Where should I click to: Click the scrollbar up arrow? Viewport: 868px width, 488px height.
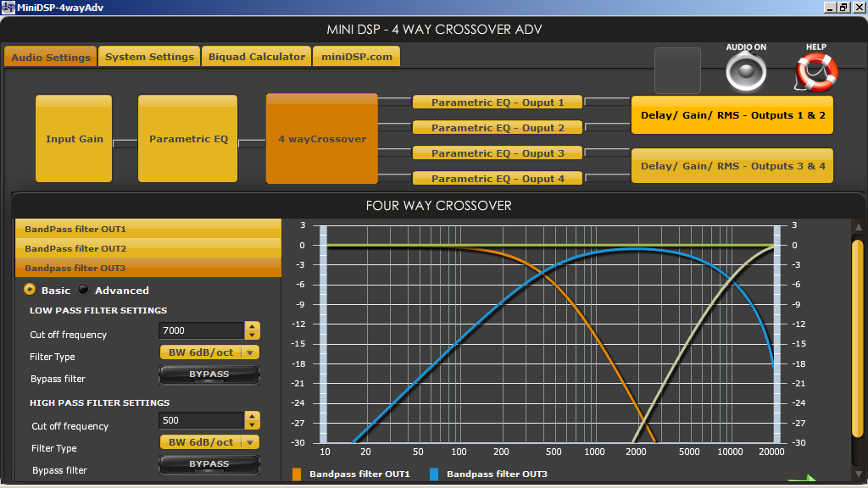[858, 227]
